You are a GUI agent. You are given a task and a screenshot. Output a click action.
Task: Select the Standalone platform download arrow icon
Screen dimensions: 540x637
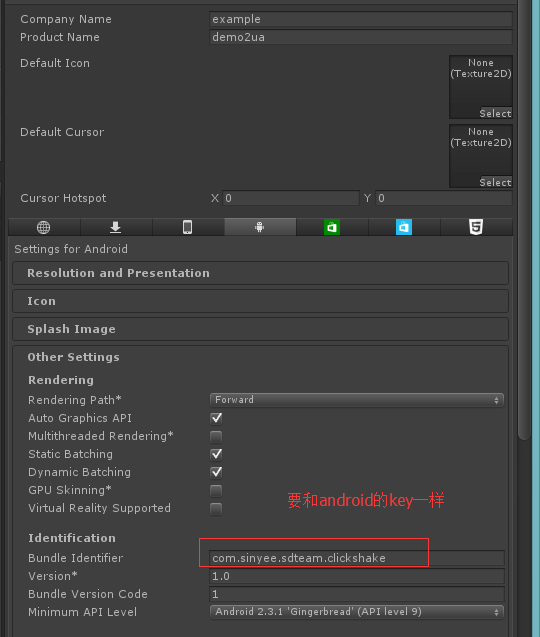[116, 227]
